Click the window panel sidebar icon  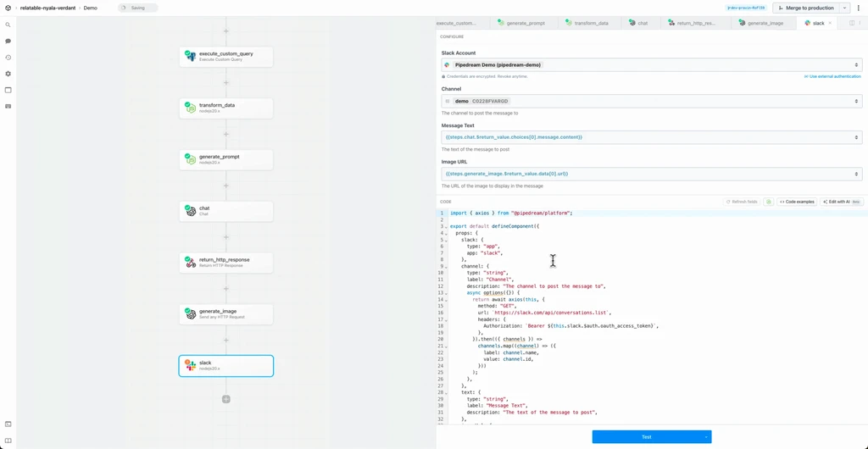click(8, 90)
